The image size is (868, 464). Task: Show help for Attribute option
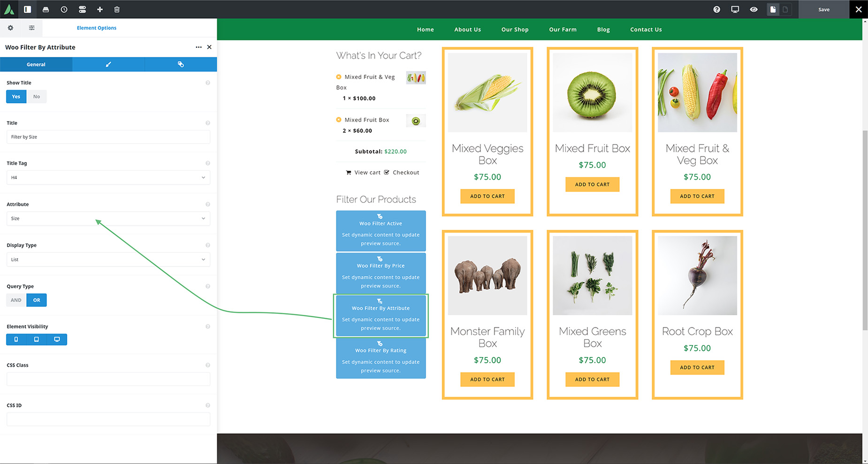(x=208, y=204)
